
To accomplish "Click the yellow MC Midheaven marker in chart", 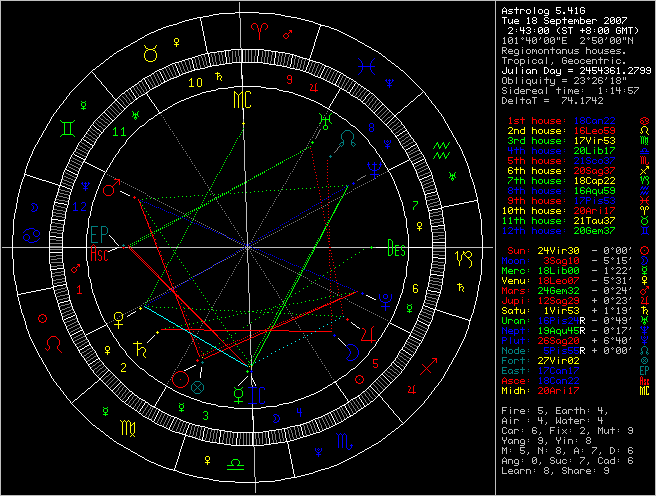I will [242, 99].
